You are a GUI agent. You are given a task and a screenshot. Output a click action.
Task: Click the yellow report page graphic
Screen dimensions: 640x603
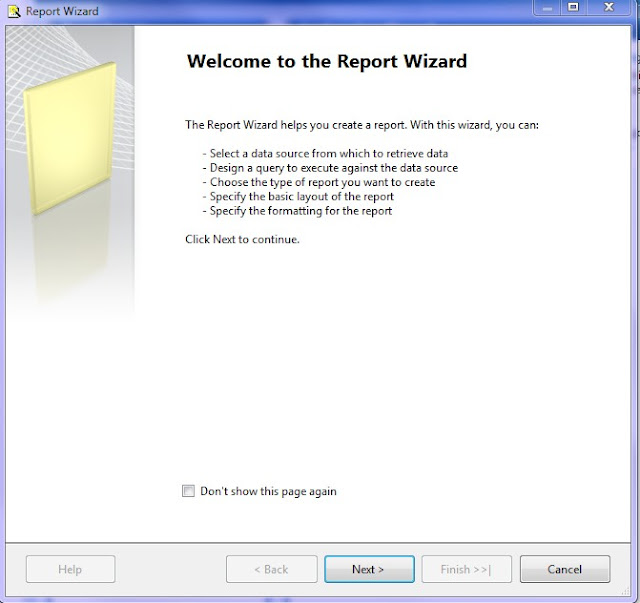70,139
